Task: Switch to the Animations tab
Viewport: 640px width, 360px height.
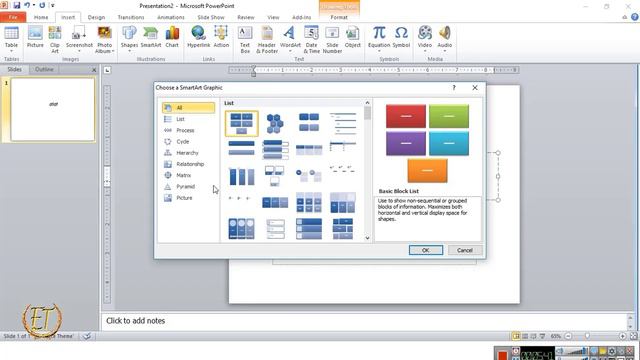Action: pos(171,17)
